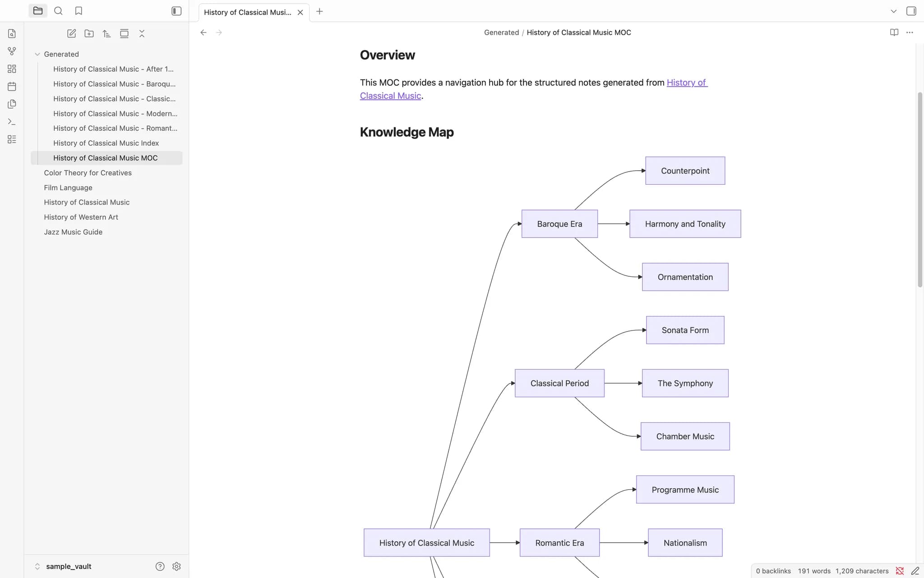Open more options three-dots menu
The image size is (924, 578).
(910, 33)
